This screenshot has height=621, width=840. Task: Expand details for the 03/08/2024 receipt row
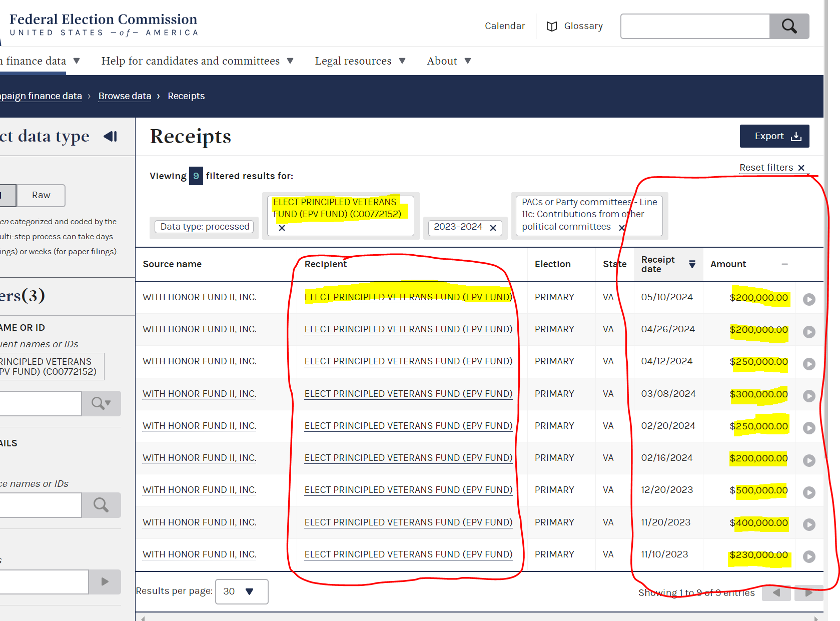coord(809,396)
